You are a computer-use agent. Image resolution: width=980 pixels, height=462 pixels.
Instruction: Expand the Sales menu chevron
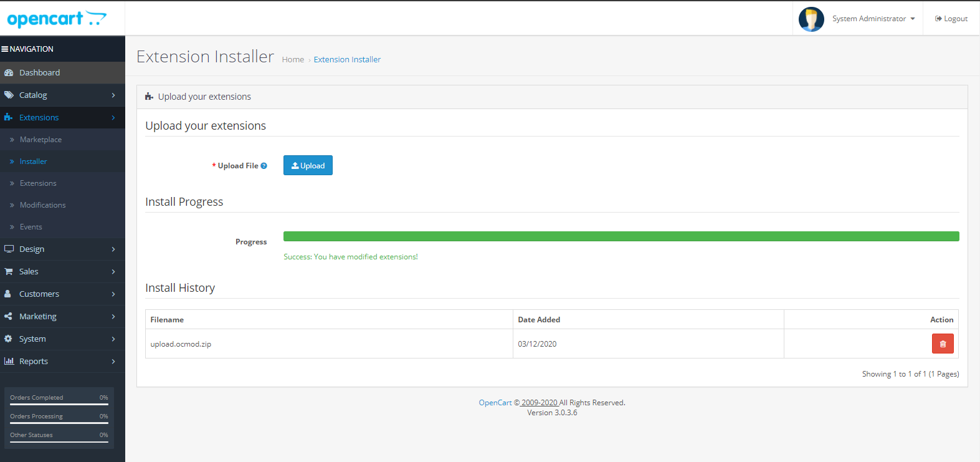click(x=113, y=272)
